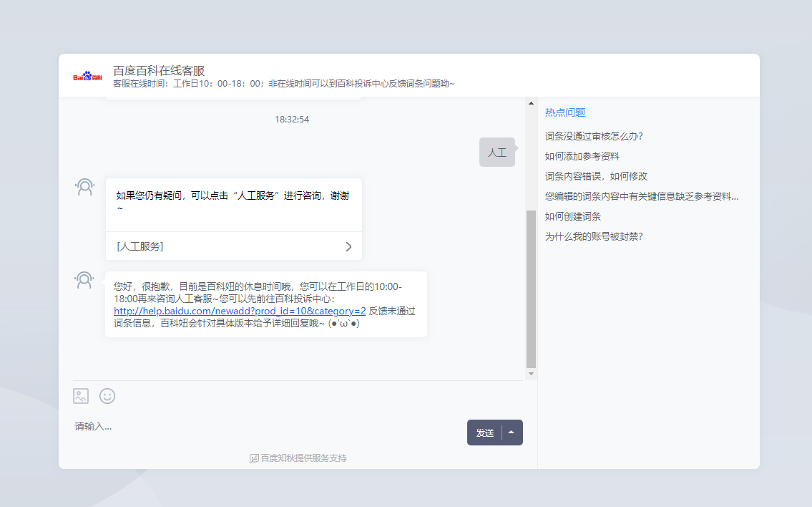Click the 客服在线时间 service hours notice
The width and height of the screenshot is (812, 507).
(x=284, y=84)
